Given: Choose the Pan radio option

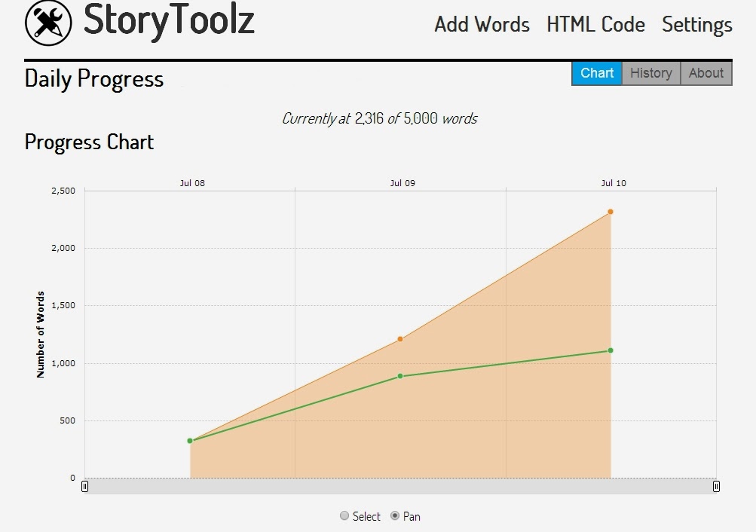Looking at the screenshot, I should [x=395, y=516].
